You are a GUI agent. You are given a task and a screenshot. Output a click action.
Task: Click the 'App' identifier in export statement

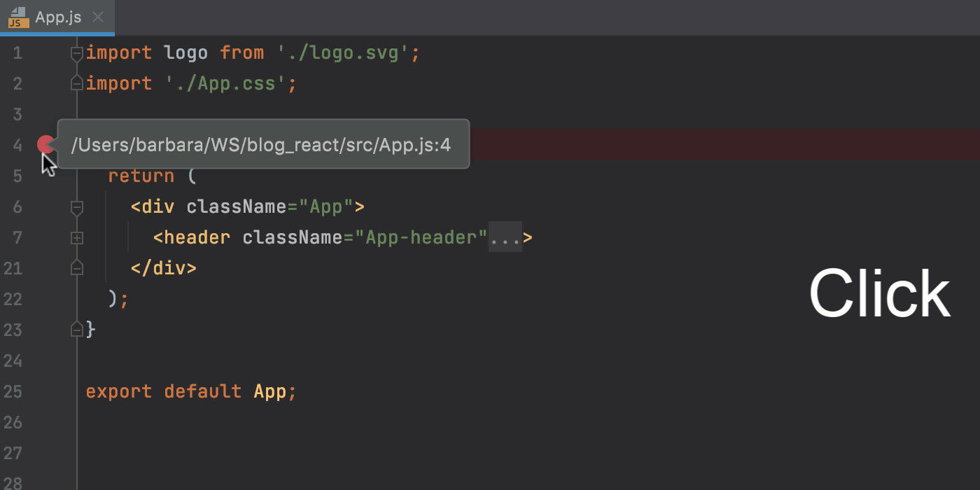(270, 391)
